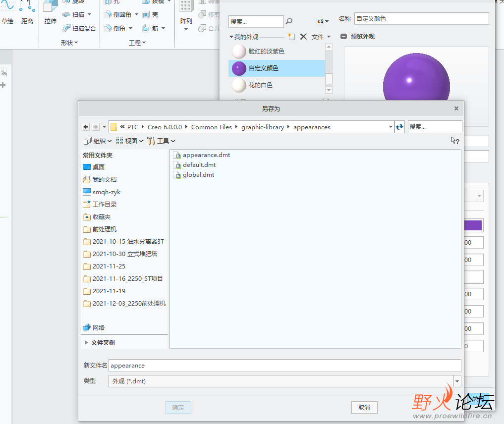
Task: Click the OK (确定) button
Action: tap(178, 407)
